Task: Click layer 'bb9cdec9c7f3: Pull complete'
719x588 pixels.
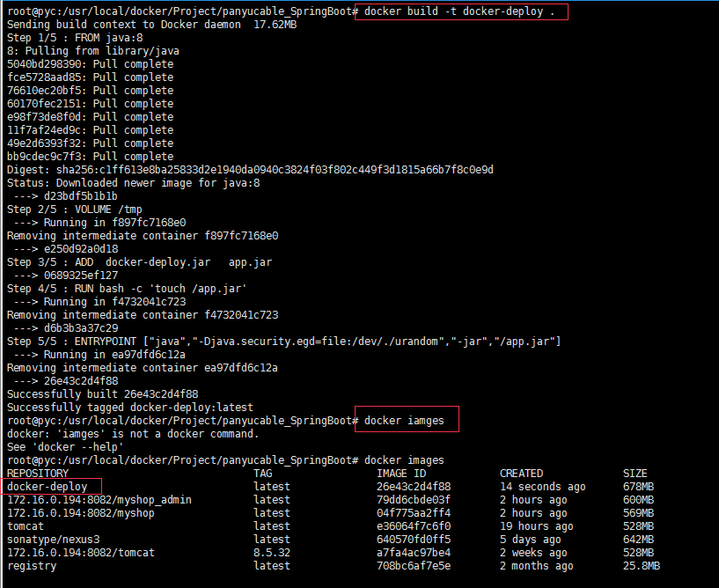Action: click(x=91, y=157)
